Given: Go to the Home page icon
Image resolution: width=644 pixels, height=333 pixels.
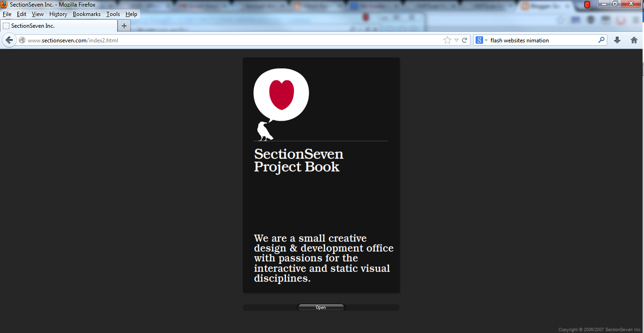Looking at the screenshot, I should pos(634,40).
